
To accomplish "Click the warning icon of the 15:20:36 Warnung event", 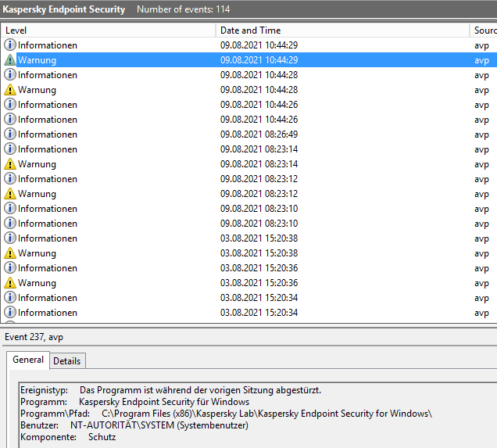I will (10, 283).
